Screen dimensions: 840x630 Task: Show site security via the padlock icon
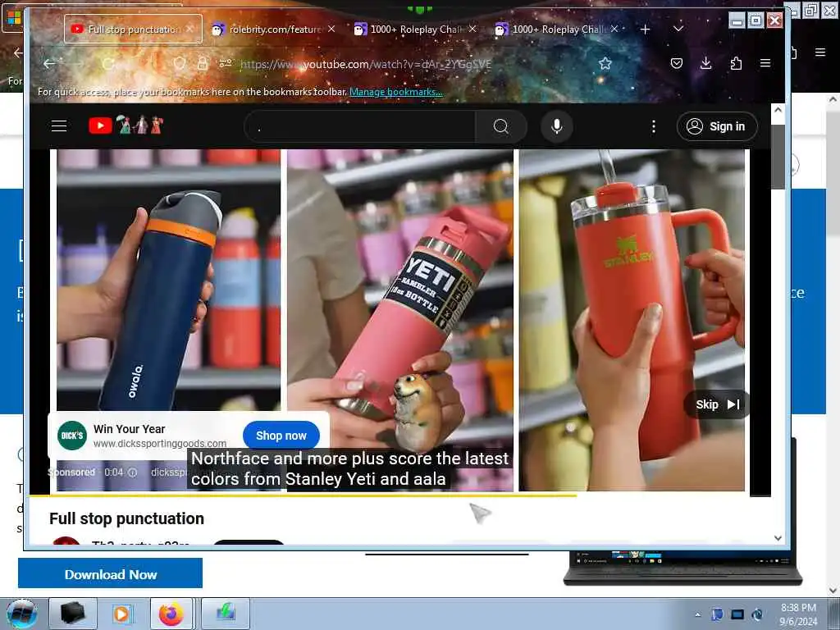[x=203, y=64]
